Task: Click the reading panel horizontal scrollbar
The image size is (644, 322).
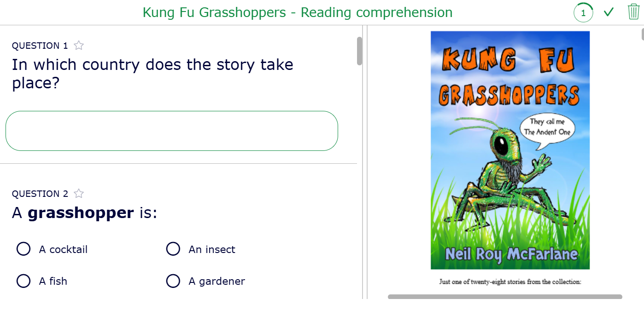Action: [505, 297]
